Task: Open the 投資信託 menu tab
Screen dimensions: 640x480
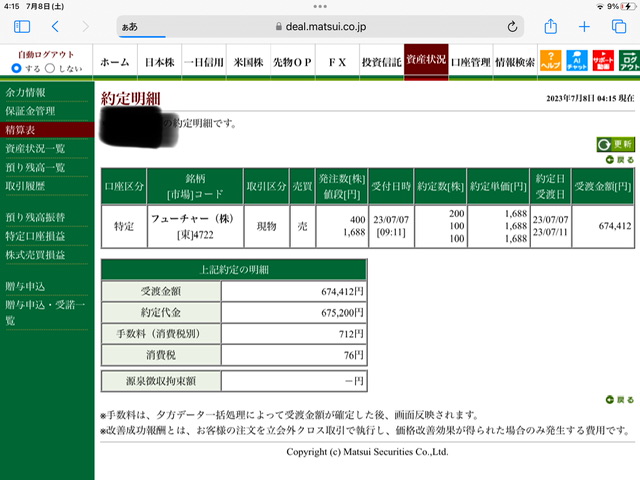Action: pos(382,62)
